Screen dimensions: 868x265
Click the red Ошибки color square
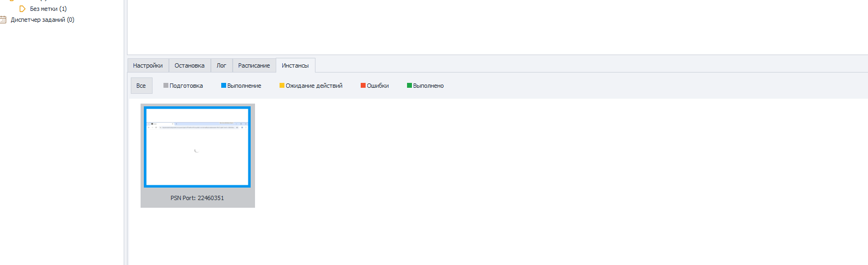coord(363,86)
